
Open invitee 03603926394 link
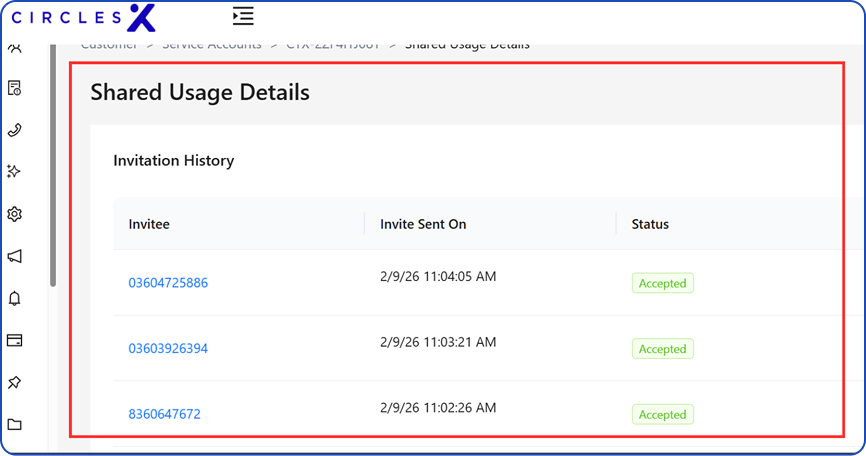tap(168, 349)
